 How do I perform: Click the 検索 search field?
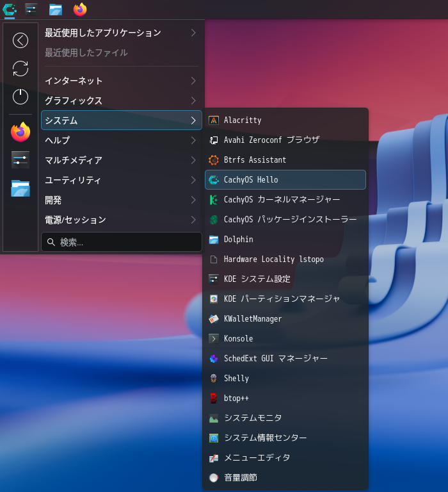click(x=122, y=242)
